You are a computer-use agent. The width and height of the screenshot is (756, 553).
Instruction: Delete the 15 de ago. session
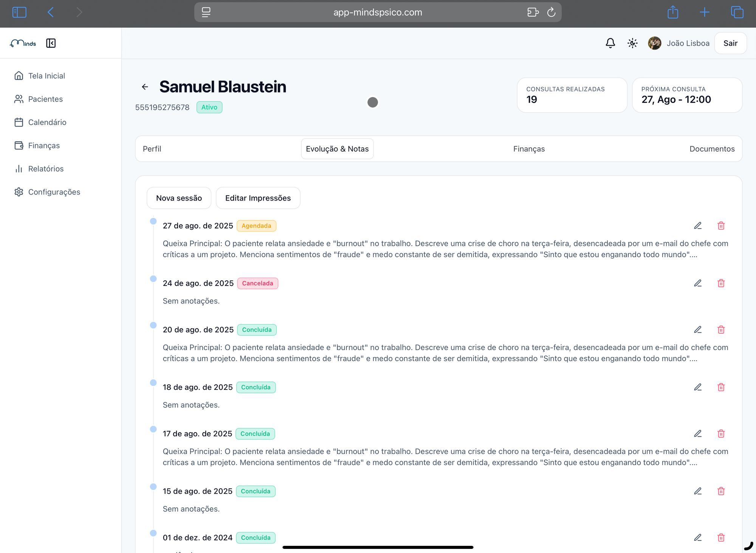point(721,491)
